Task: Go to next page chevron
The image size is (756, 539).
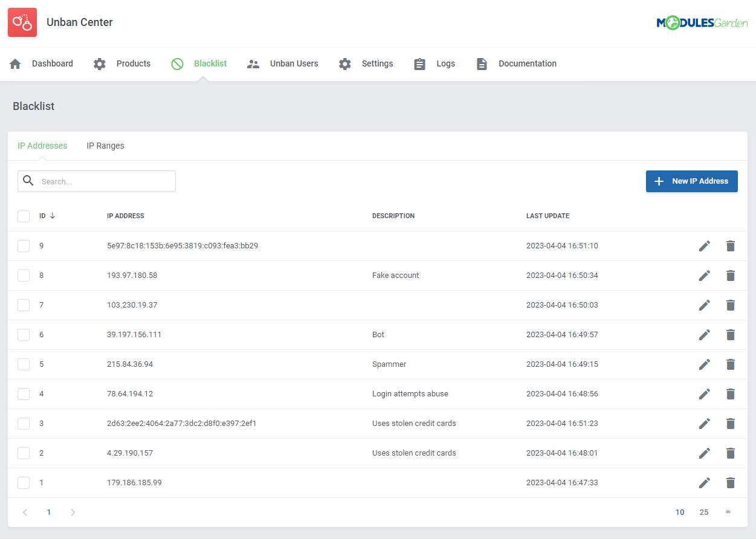Action: click(73, 512)
